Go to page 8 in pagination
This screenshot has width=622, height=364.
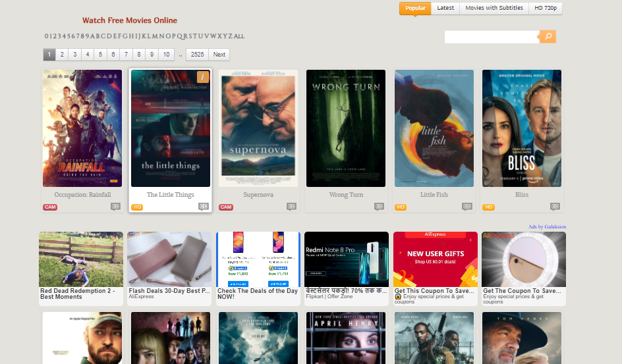click(x=139, y=55)
